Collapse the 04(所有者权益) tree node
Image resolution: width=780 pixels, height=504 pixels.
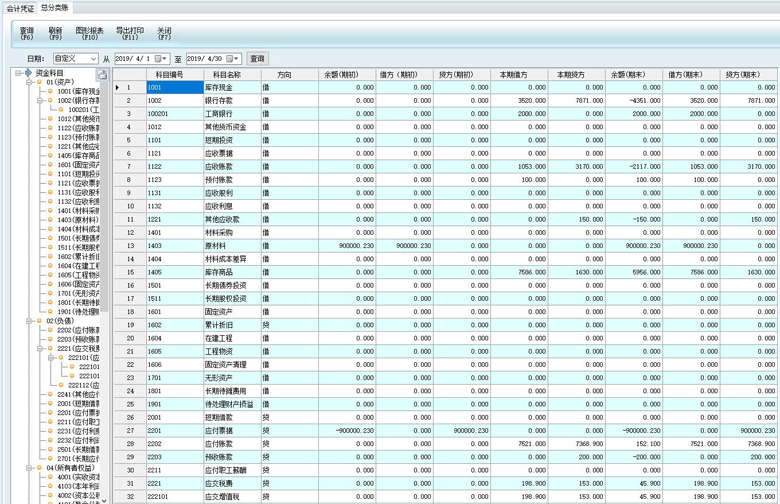pyautogui.click(x=29, y=467)
